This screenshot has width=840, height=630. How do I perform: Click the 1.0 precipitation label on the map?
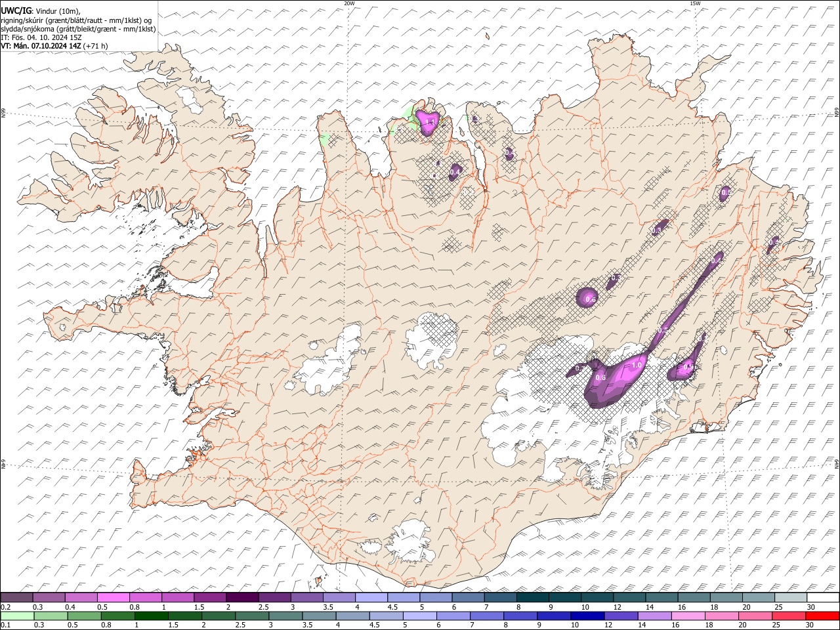point(636,365)
